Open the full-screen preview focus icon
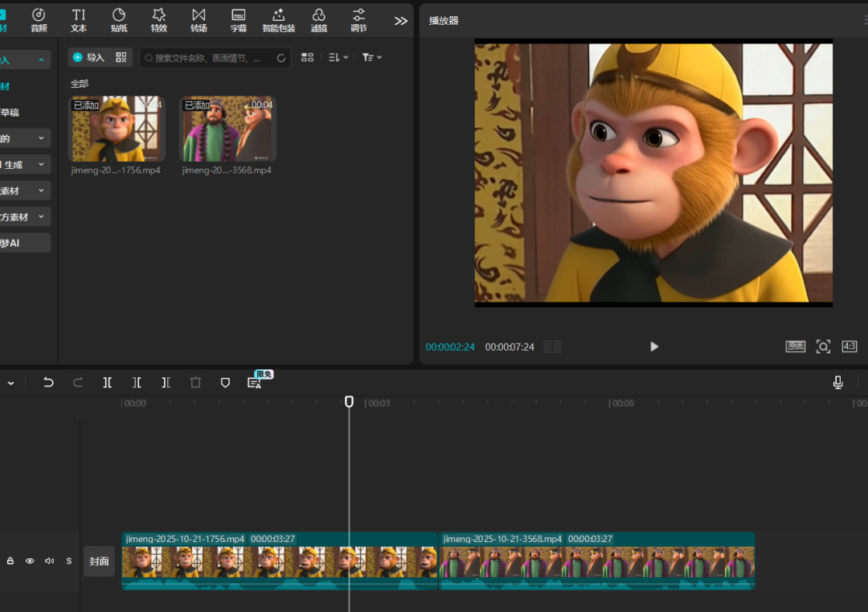Viewport: 868px width, 612px height. (x=823, y=347)
